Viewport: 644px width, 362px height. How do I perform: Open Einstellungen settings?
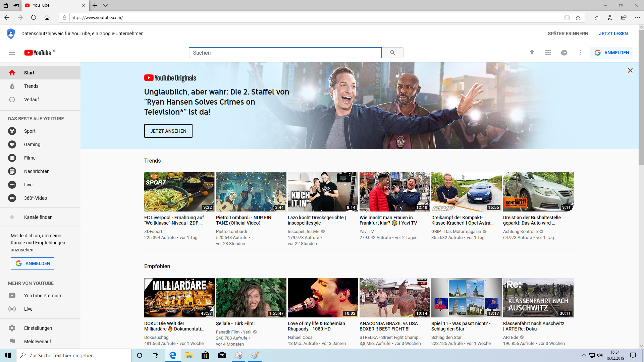pos(40,328)
